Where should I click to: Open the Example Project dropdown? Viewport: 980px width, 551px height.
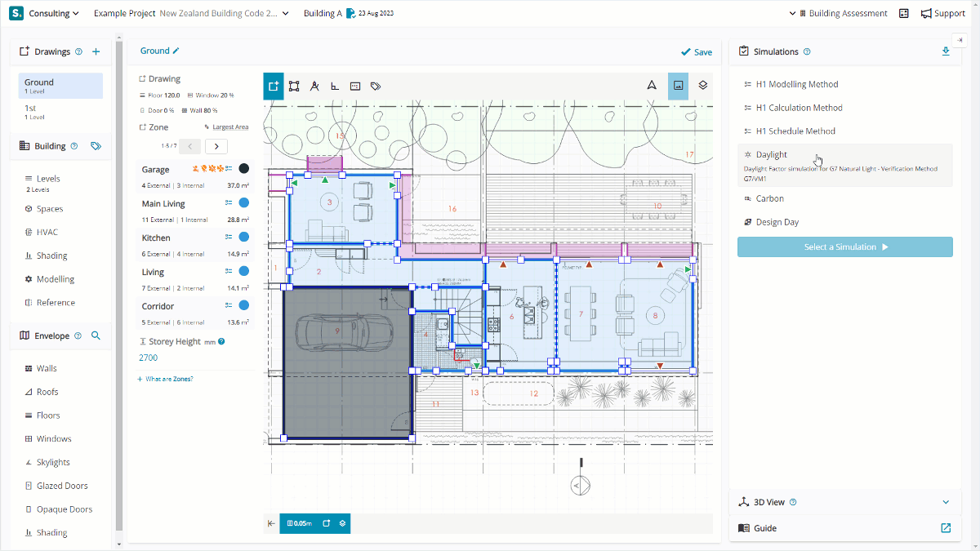191,13
